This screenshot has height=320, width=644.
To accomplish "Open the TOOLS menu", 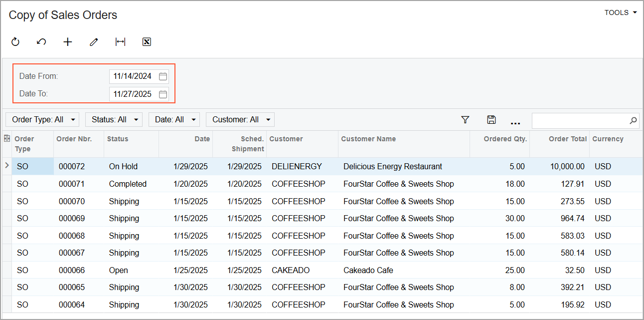I will click(620, 12).
